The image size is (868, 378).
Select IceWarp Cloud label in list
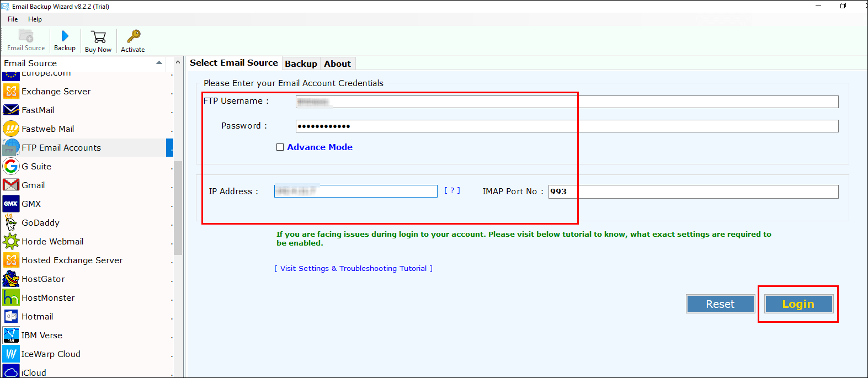[51, 354]
